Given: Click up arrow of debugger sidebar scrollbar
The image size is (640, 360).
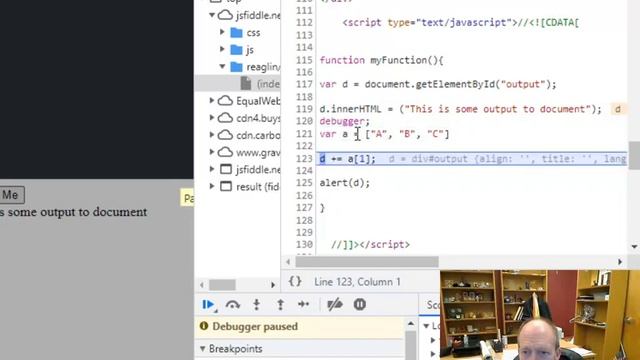Looking at the screenshot, I should (x=411, y=324).
